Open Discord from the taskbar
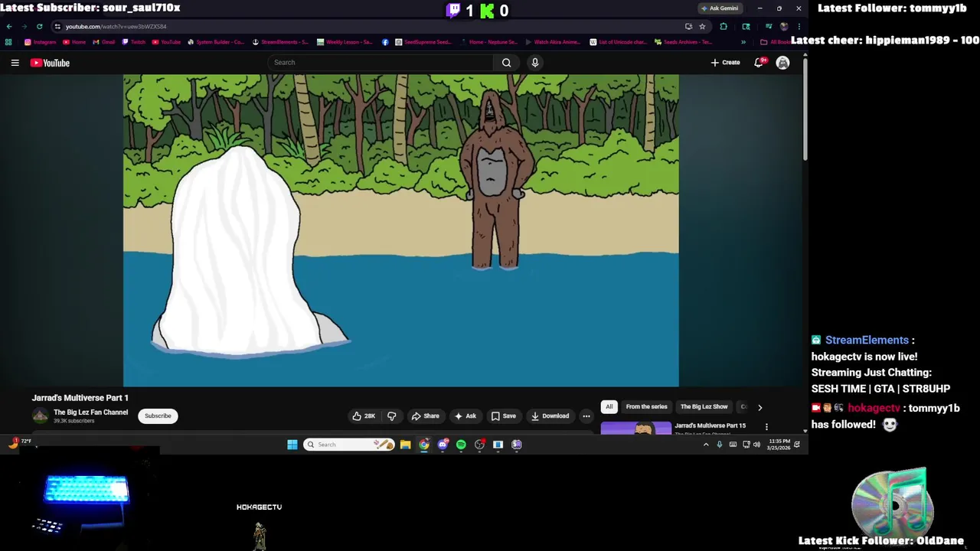Image resolution: width=980 pixels, height=551 pixels. coord(443,445)
